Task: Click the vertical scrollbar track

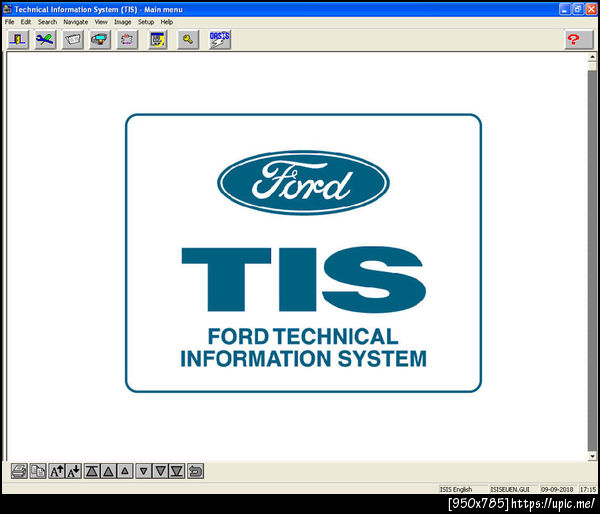Action: coord(592,260)
